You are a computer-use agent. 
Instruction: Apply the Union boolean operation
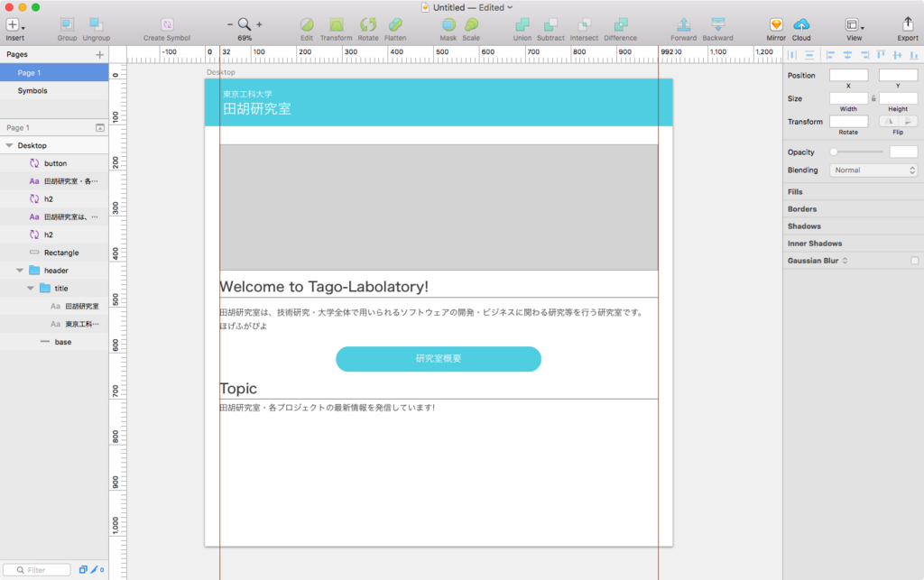point(522,24)
